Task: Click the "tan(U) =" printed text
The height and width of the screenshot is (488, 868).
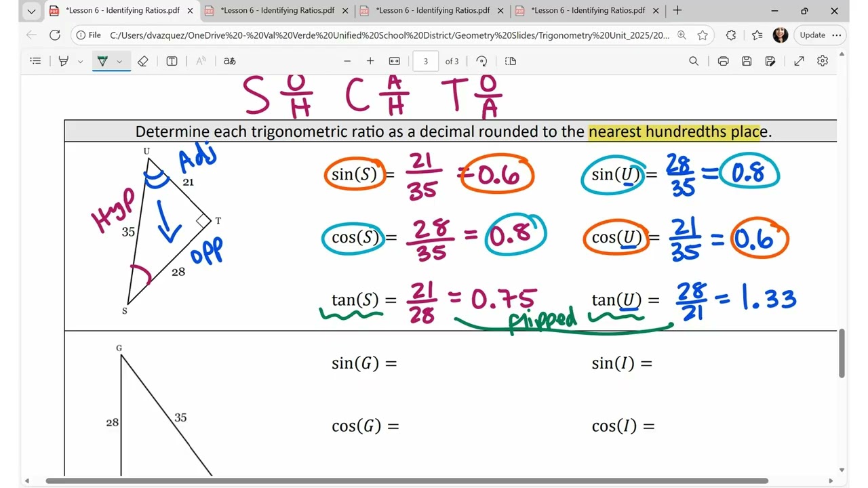Action: click(x=625, y=300)
